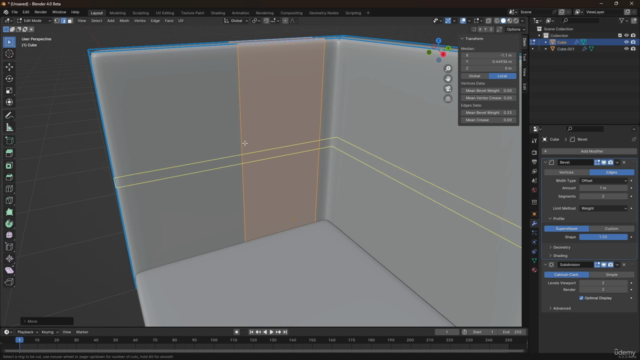Hide Cube.001 in viewport via eye icon
This screenshot has height=360, width=640.
[626, 49]
